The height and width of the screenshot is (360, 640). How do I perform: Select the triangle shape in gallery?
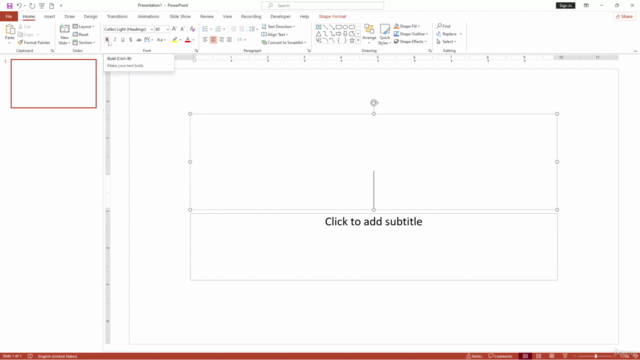click(319, 34)
